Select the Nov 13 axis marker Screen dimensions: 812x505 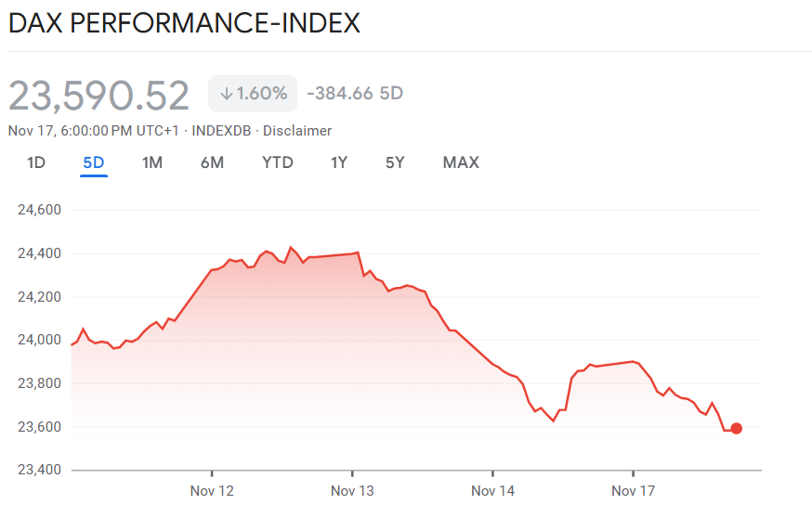(x=352, y=490)
